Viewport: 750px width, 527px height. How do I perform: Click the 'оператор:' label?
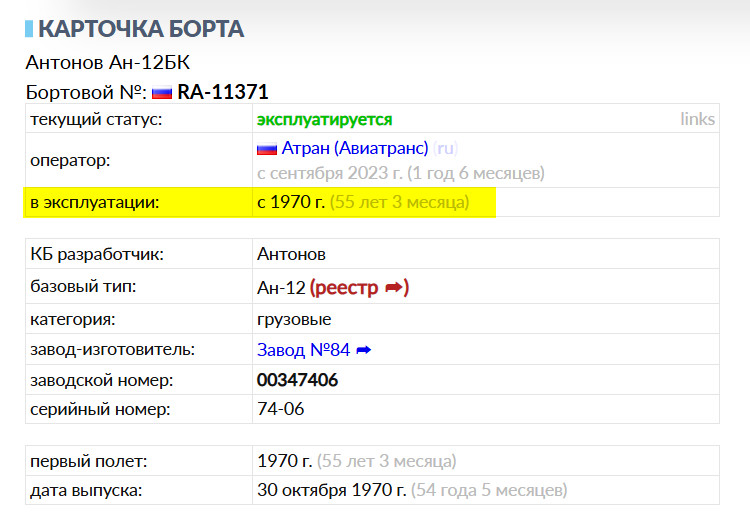[70, 160]
